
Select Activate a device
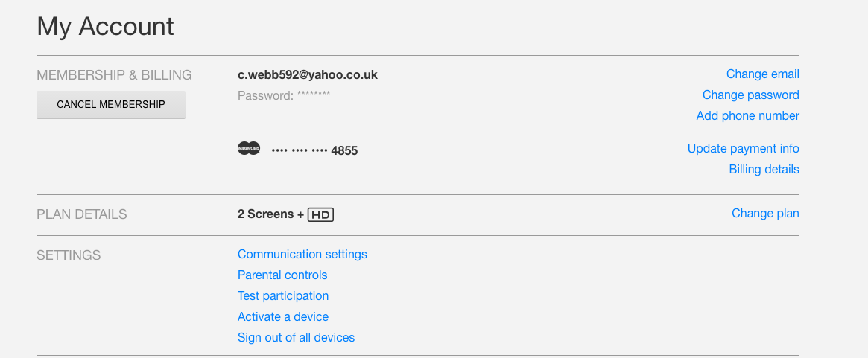283,317
